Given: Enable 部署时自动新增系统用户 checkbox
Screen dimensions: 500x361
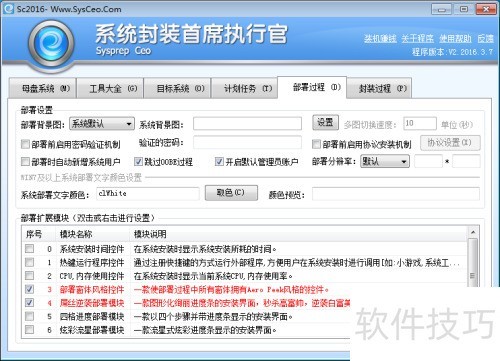Looking at the screenshot, I should (25, 162).
